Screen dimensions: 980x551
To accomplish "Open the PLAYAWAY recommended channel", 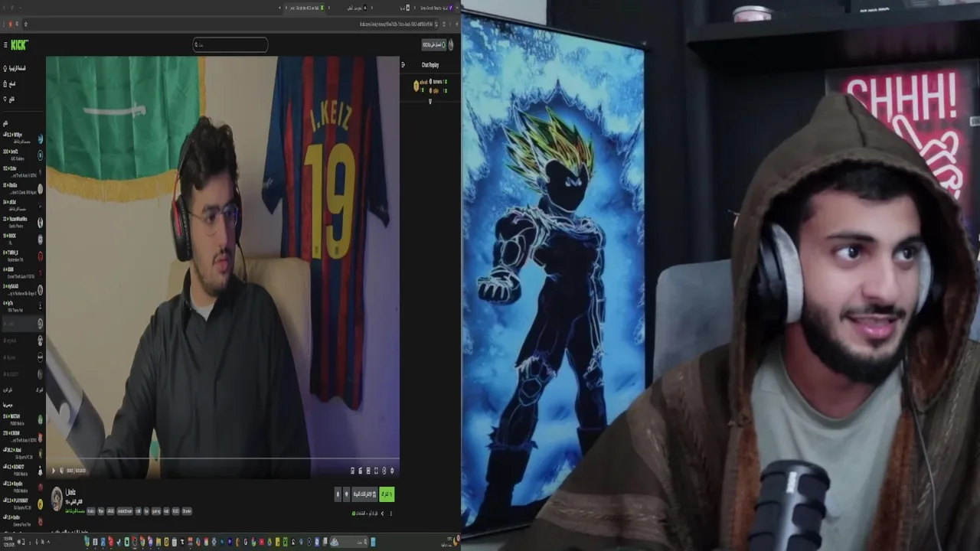I will coord(22,504).
